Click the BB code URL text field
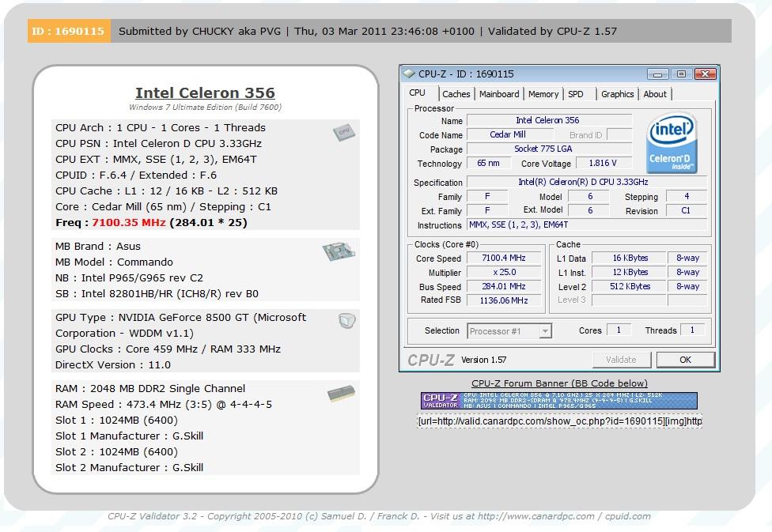Screen dimensions: 772x532 click(559, 421)
